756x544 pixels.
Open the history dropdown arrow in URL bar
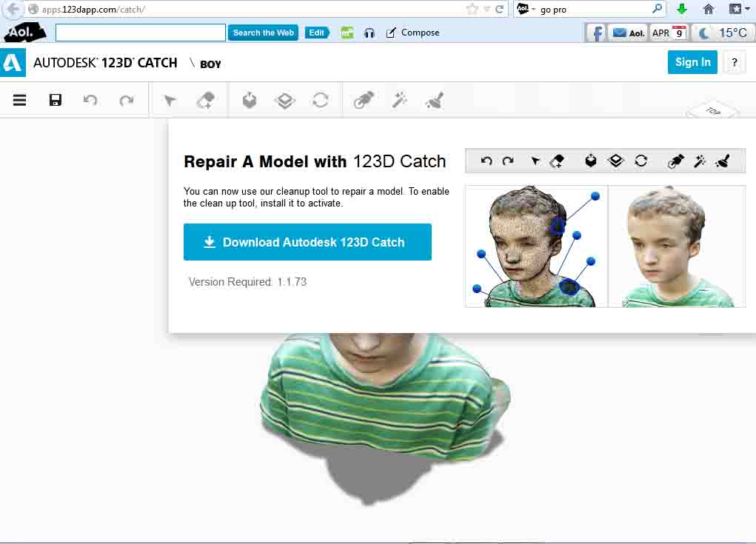click(x=487, y=9)
